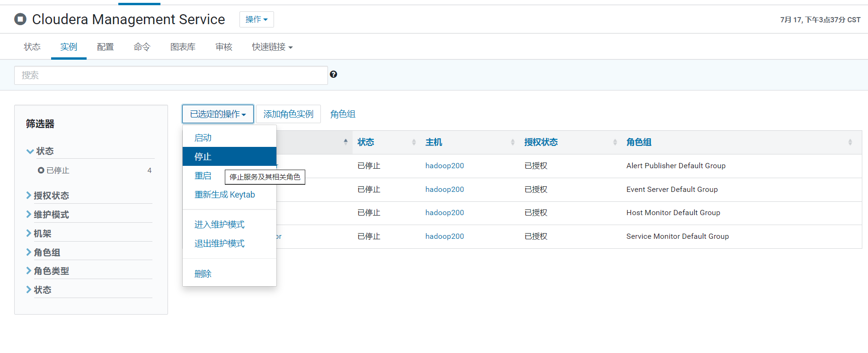
Task: Choose 停止 from the actions menu
Action: pos(230,157)
